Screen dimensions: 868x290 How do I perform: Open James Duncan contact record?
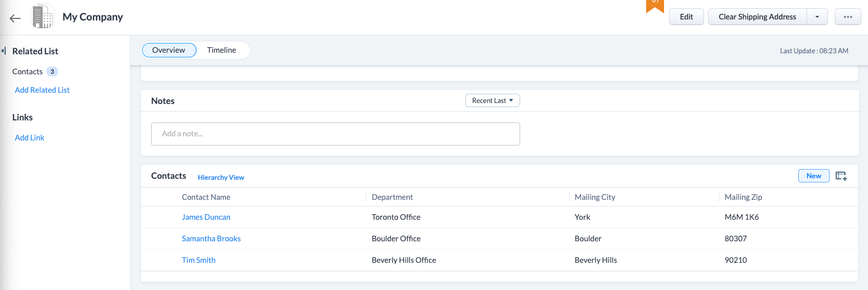pos(206,217)
